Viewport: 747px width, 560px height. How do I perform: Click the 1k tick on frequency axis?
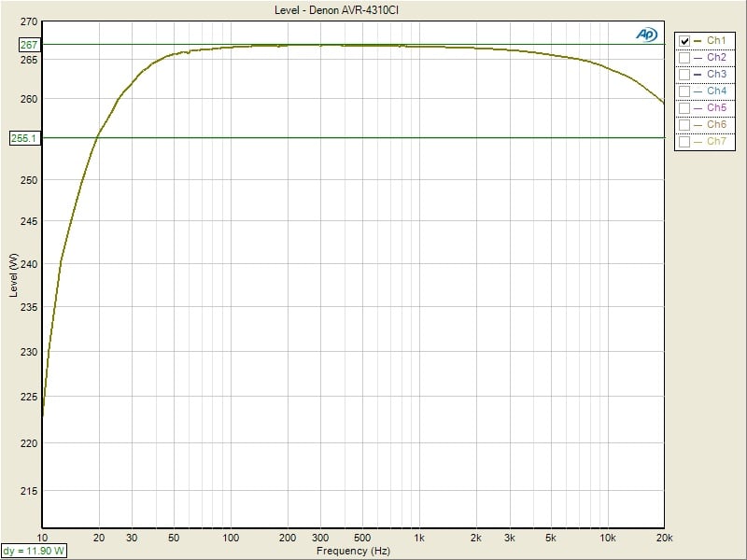click(419, 539)
